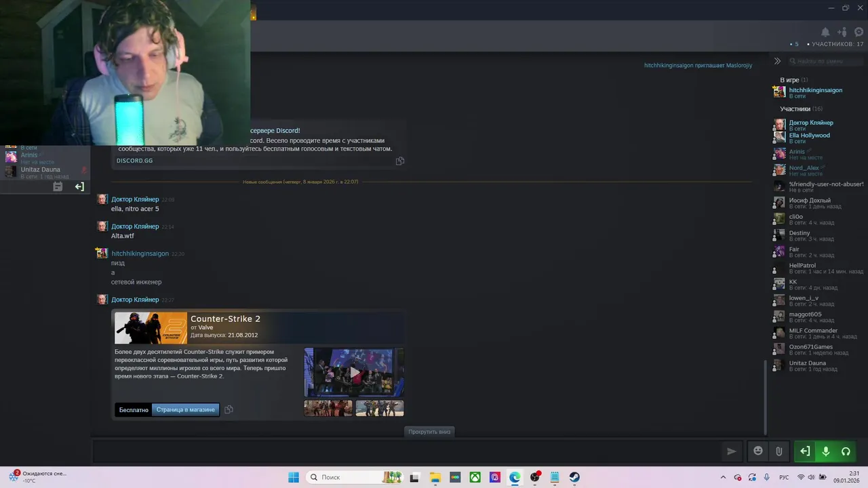Show hidden system tray icons chevron
Viewport: 868px width, 488px height.
[723, 477]
